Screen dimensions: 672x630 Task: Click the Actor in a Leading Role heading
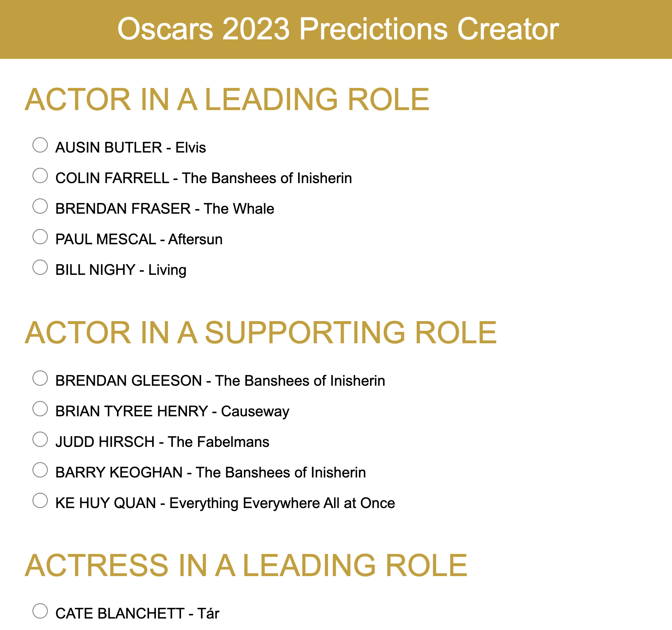click(x=227, y=99)
